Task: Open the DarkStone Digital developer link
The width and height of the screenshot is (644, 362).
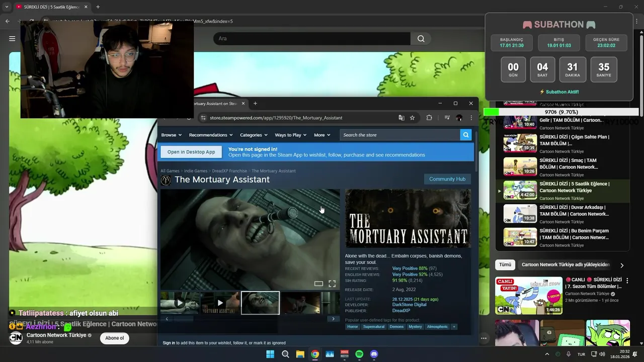Action: pyautogui.click(x=409, y=305)
